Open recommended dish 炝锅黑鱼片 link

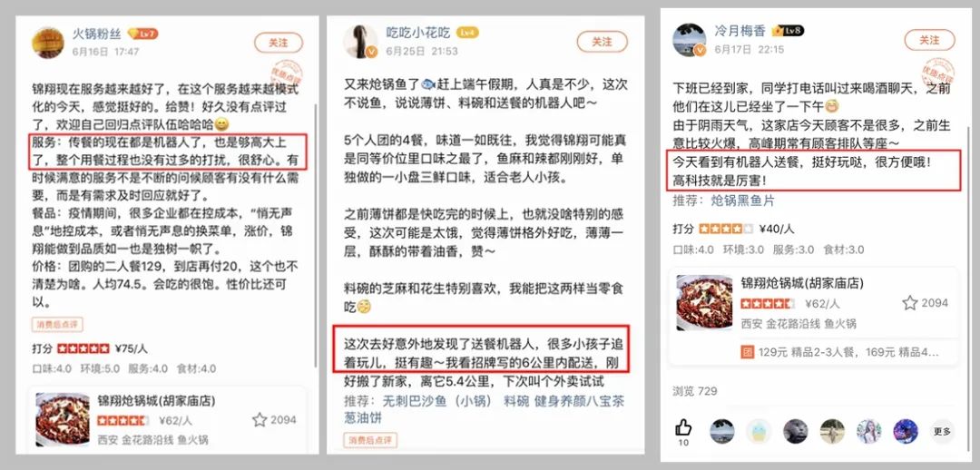click(743, 201)
